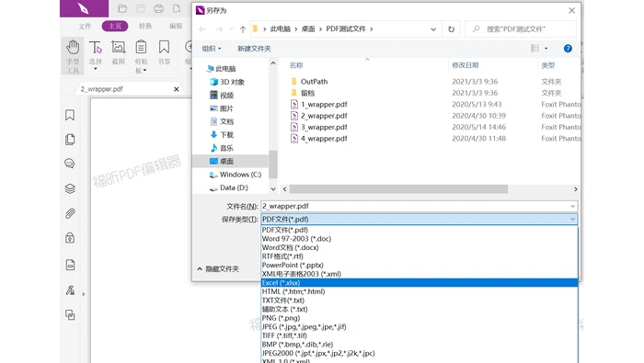Image resolution: width=644 pixels, height=363 pixels.
Task: Open the Pages thumbnail panel
Action: 70,140
